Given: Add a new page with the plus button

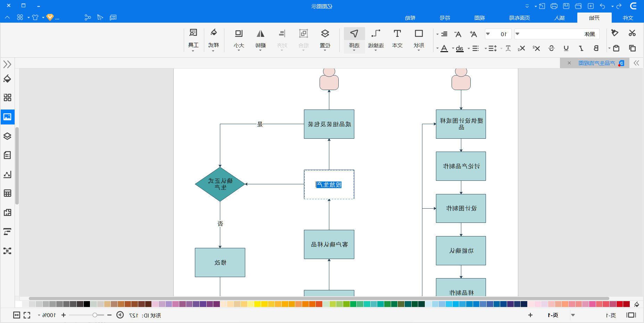Looking at the screenshot, I should pos(530,315).
